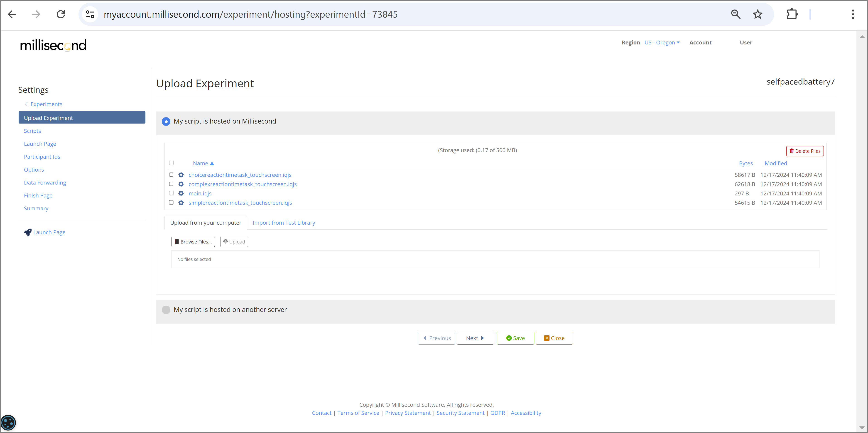
Task: Switch to Import from Test Library tab
Action: point(284,223)
